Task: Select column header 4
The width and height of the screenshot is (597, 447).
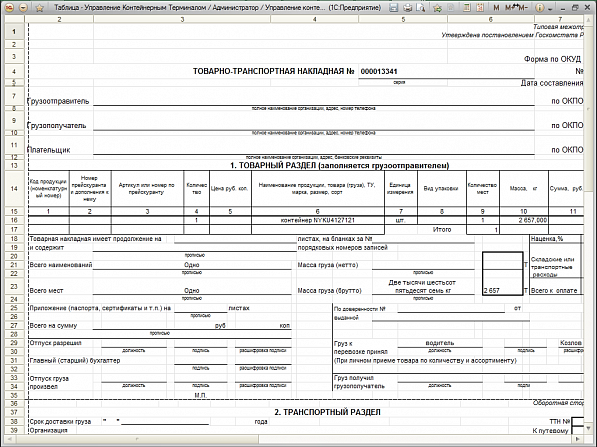Action: (x=314, y=19)
